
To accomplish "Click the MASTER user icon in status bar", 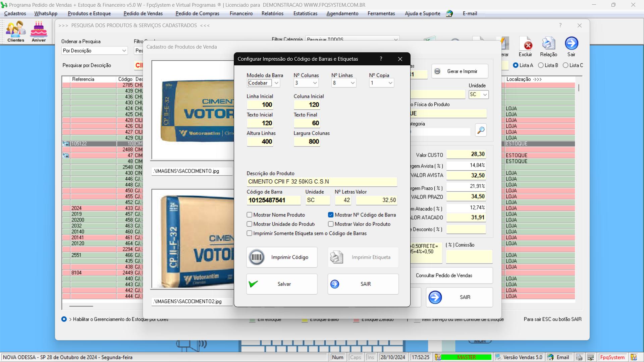I will point(438,357).
